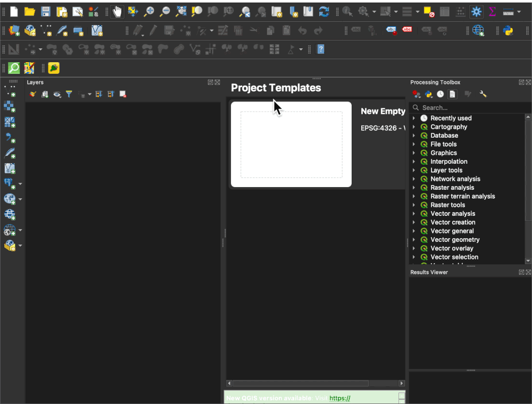Toggle the Pan Map hand tool
The image size is (532, 404).
(x=117, y=12)
